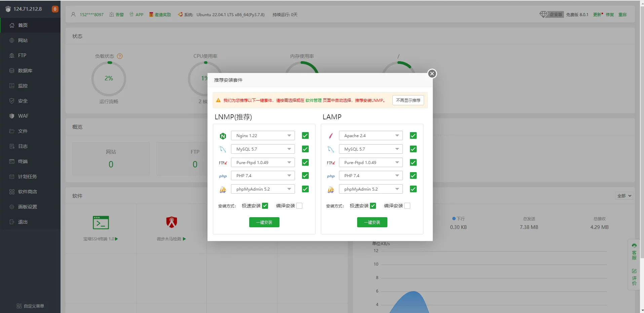Viewport: 644px width, 313px height.
Task: Click the 更新 link in top bar
Action: (597, 14)
